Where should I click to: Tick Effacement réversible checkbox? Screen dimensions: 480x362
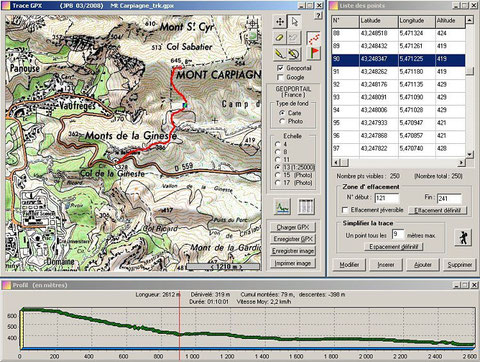[345, 210]
